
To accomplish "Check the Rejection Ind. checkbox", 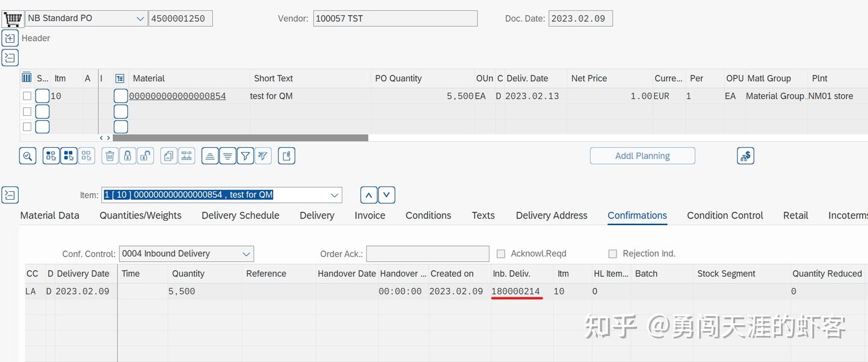I will click(613, 253).
